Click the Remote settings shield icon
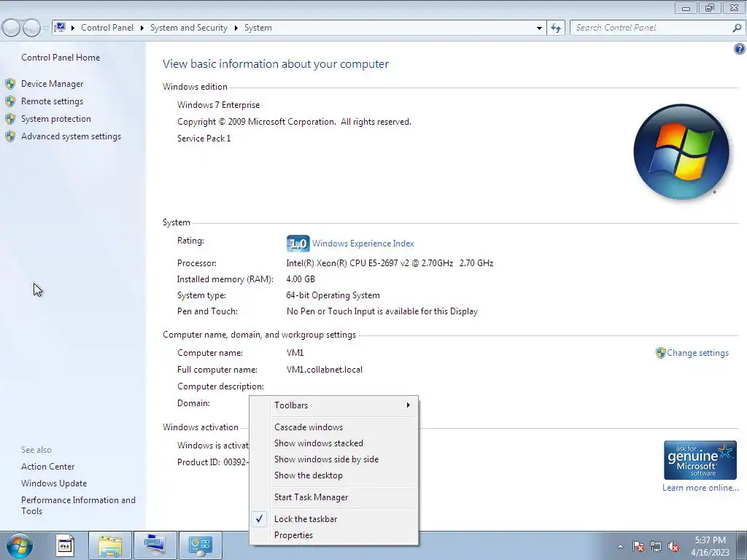 [10, 101]
